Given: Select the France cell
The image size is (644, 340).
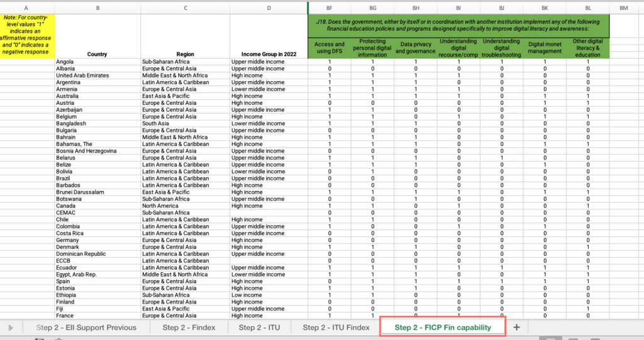Looking at the screenshot, I should click(97, 315).
